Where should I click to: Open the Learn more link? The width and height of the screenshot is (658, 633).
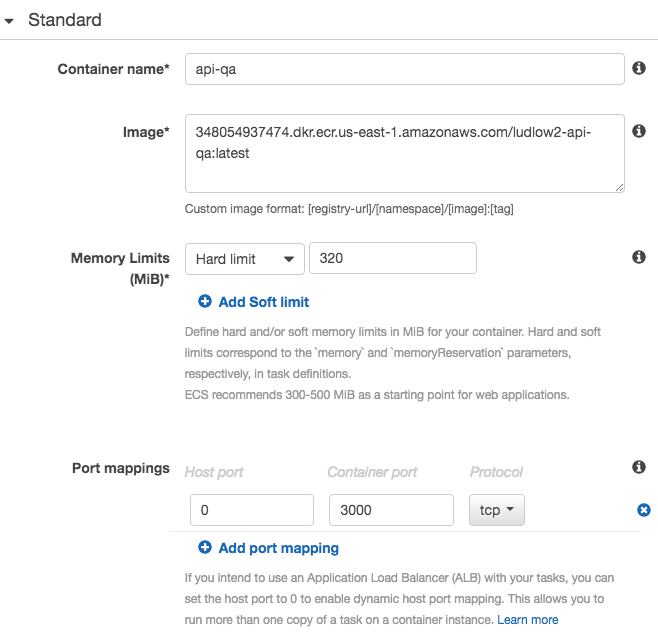click(x=528, y=620)
